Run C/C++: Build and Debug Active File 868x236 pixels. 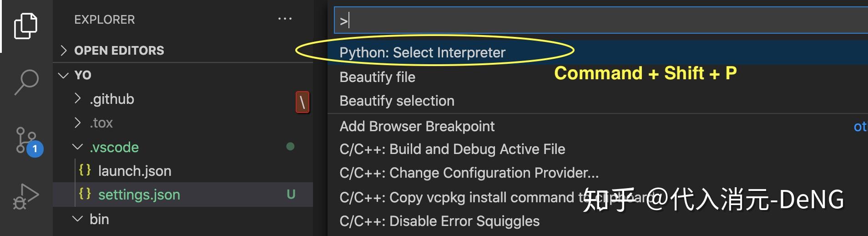598,149
